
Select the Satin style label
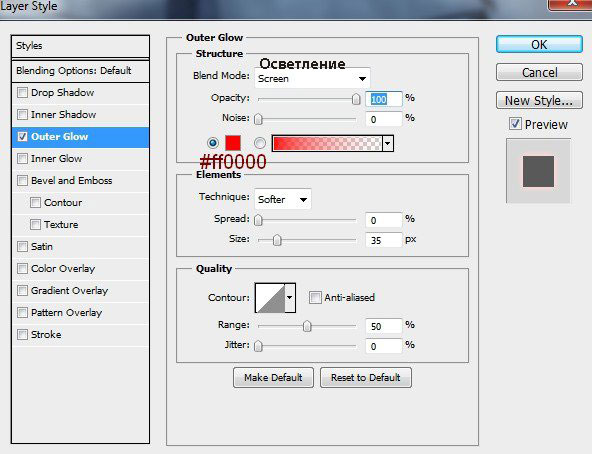click(42, 247)
